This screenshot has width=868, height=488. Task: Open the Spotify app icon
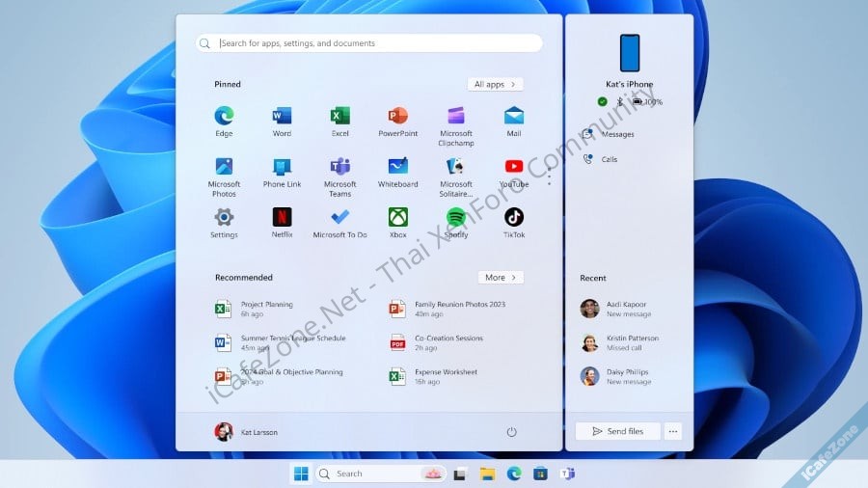(456, 217)
